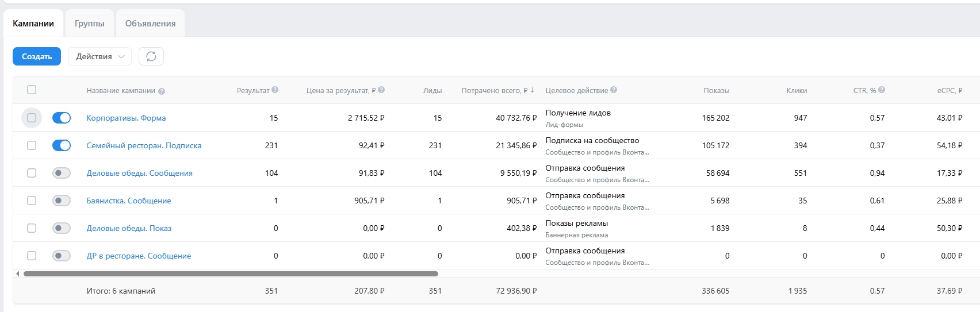
Task: Open help icon next to Результат
Action: 275,90
